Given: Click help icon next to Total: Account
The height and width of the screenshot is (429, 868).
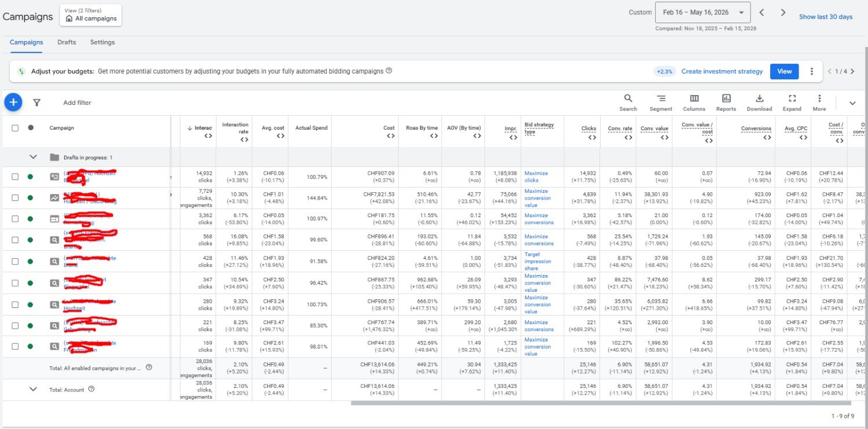Looking at the screenshot, I should tap(91, 389).
